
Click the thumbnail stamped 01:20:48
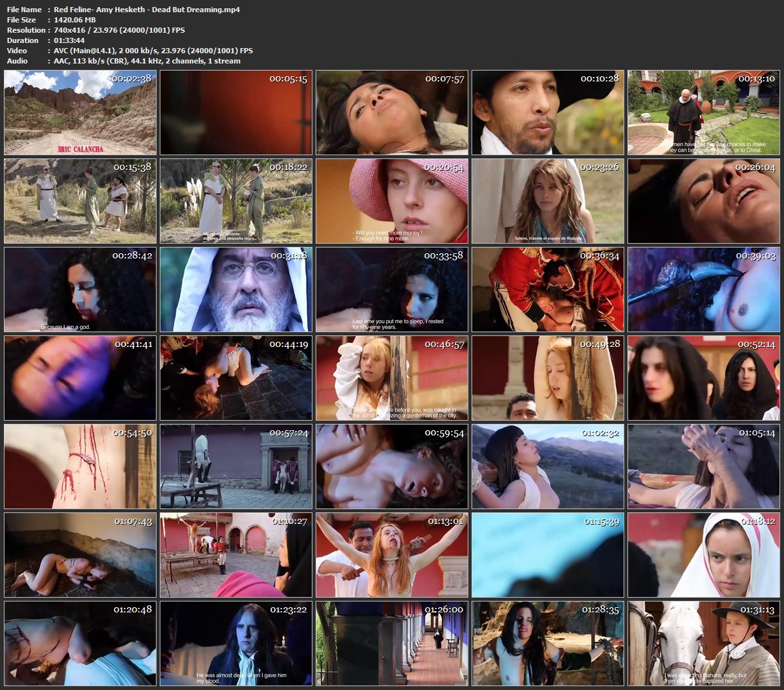(80, 644)
